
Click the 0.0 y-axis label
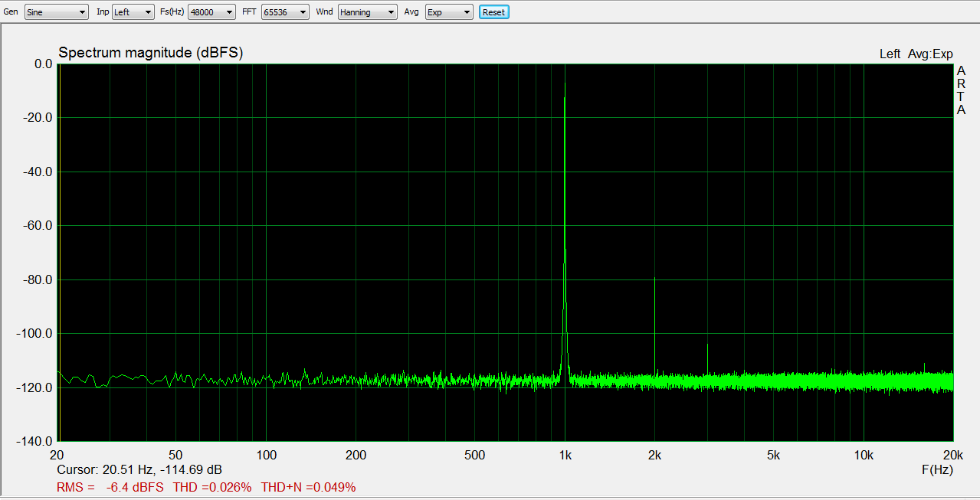pos(43,64)
